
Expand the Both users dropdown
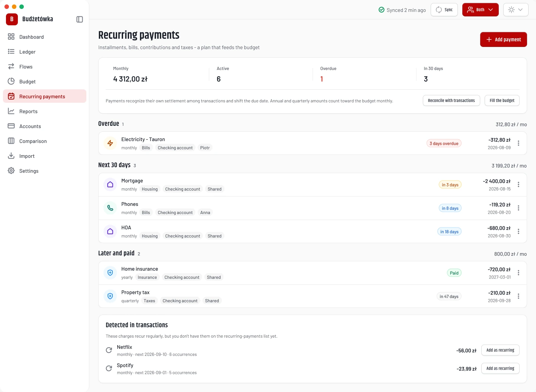coord(481,10)
